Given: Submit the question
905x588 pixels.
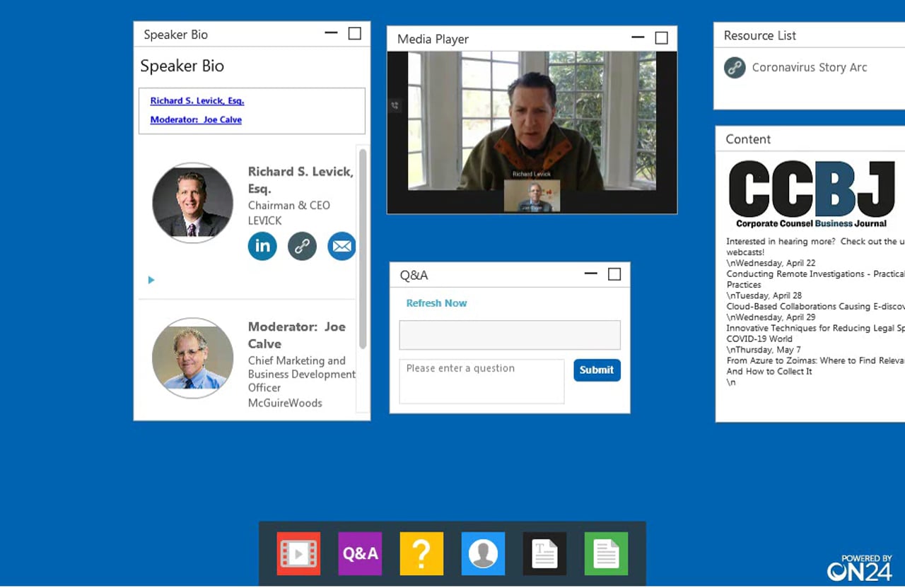Looking at the screenshot, I should pos(597,370).
